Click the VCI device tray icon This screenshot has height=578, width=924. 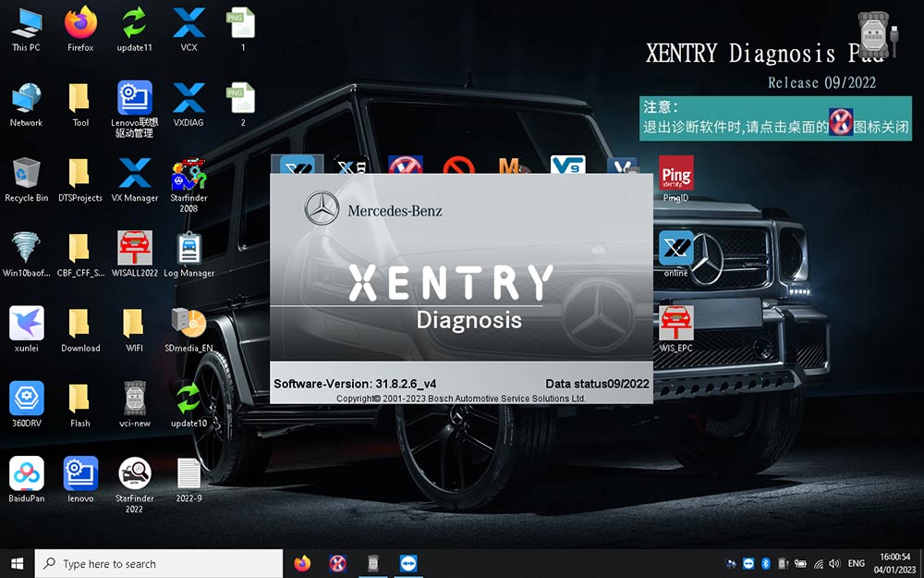[783, 563]
